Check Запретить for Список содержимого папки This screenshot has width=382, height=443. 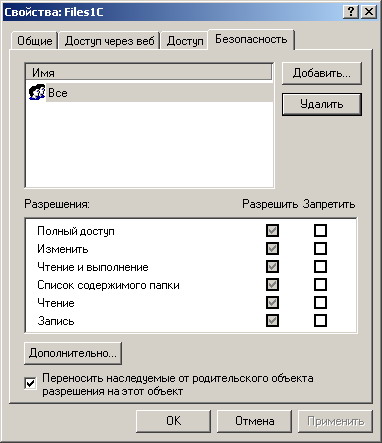pyautogui.click(x=320, y=284)
